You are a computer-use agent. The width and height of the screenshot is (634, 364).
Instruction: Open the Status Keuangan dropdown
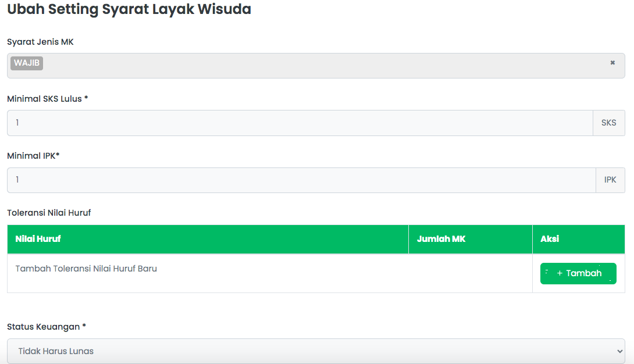click(x=316, y=351)
